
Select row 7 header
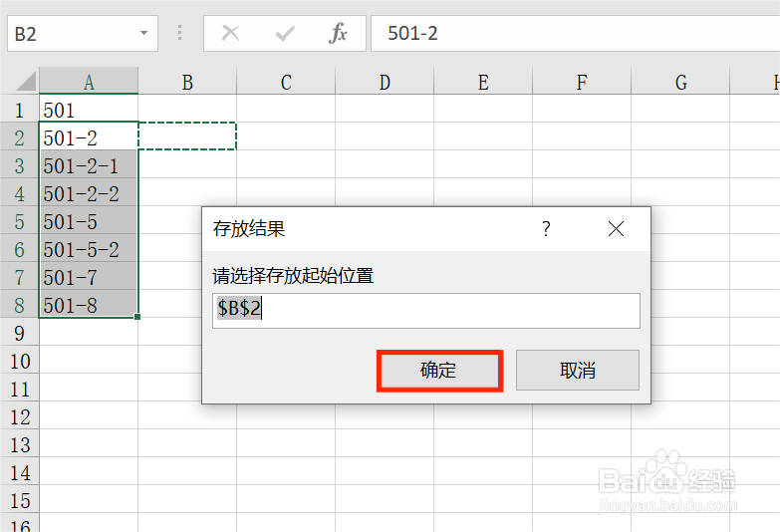19,277
